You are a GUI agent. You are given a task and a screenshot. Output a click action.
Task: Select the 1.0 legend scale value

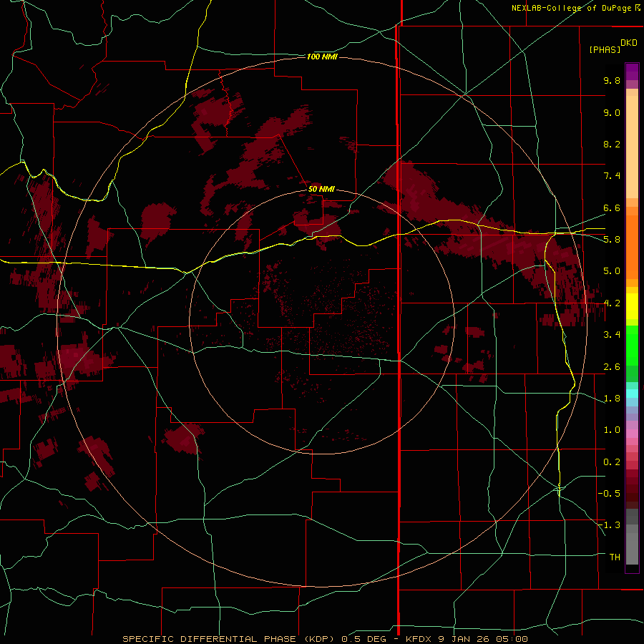[612, 429]
